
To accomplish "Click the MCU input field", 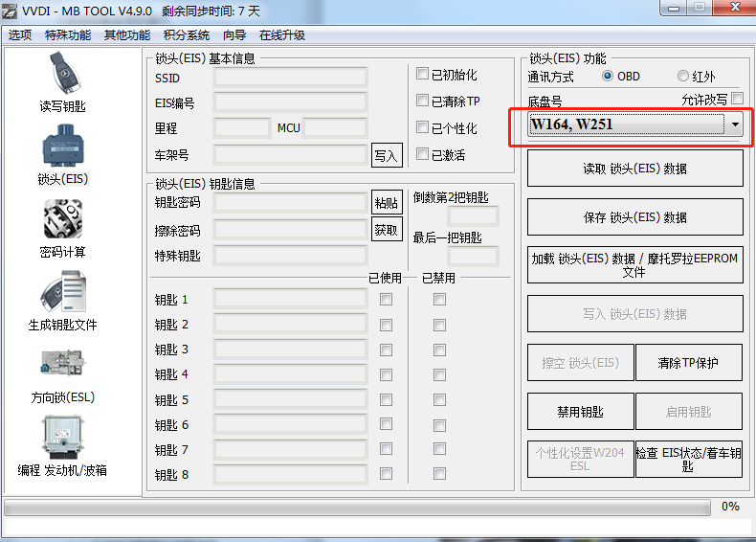I will point(335,128).
